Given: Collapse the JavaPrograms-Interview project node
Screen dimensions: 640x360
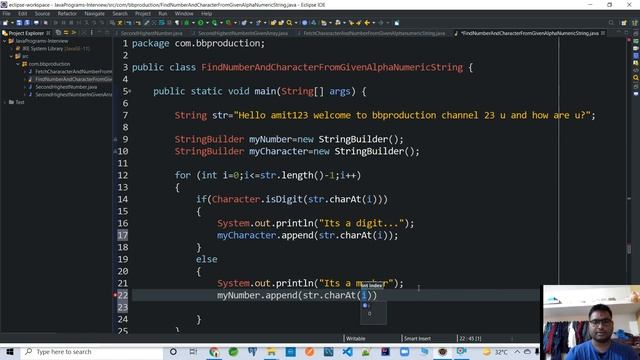Looking at the screenshot, I should pos(4,41).
